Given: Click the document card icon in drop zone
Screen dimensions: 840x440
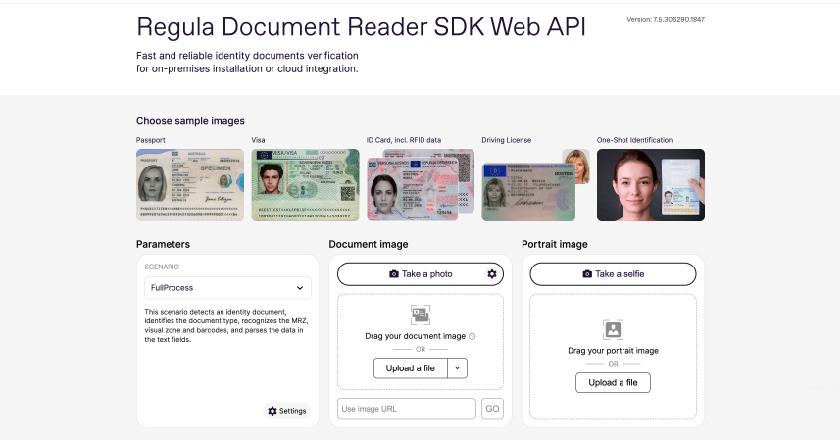Looking at the screenshot, I should [x=420, y=314].
